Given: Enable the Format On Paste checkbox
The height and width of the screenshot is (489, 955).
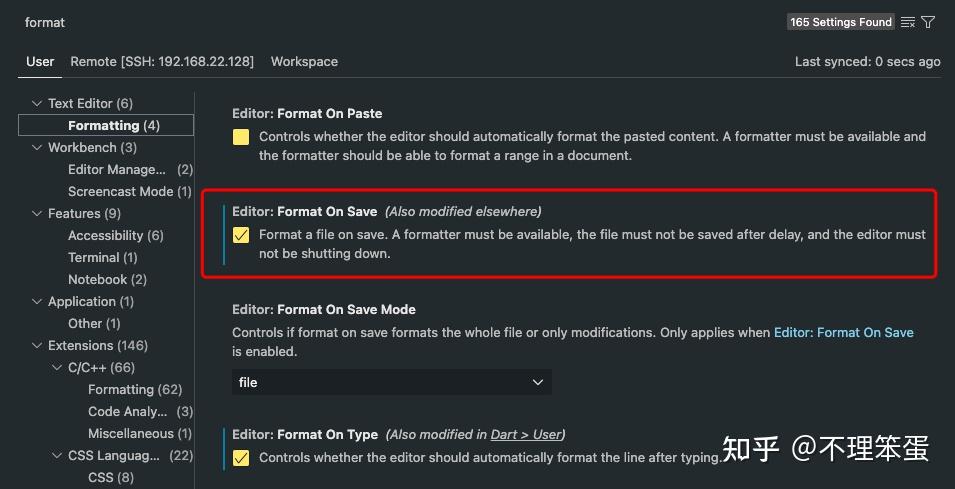Looking at the screenshot, I should click(241, 137).
